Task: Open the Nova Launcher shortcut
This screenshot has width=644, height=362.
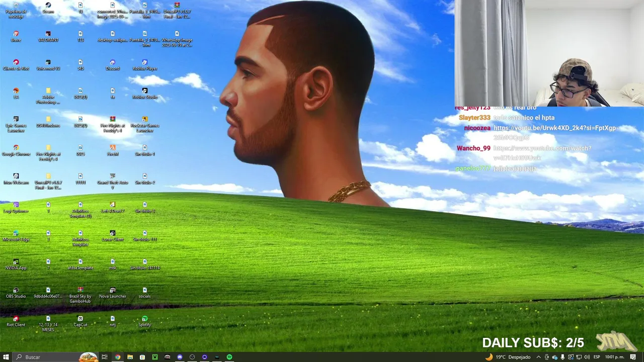Action: point(112,293)
